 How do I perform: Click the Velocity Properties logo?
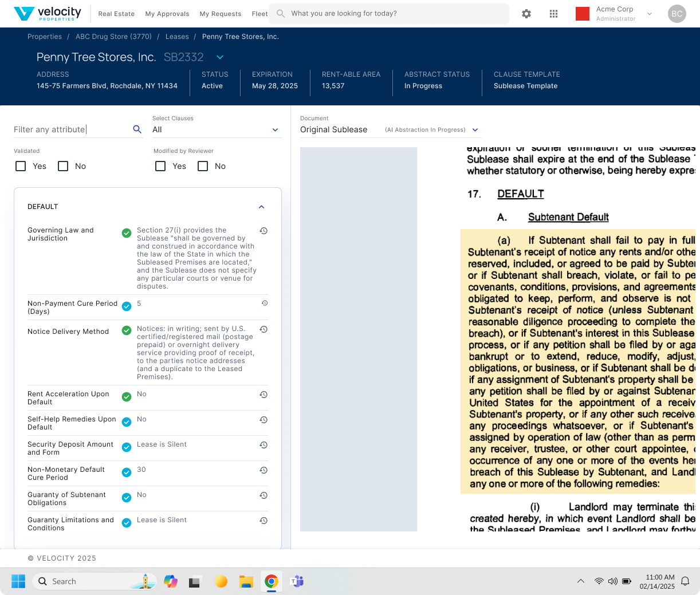(48, 14)
